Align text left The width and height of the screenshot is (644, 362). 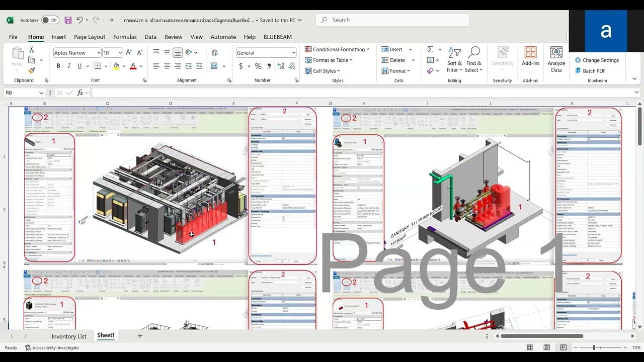(x=156, y=66)
